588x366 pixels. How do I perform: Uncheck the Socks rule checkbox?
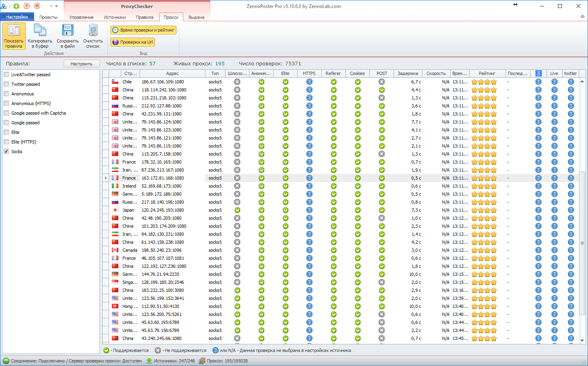point(6,152)
